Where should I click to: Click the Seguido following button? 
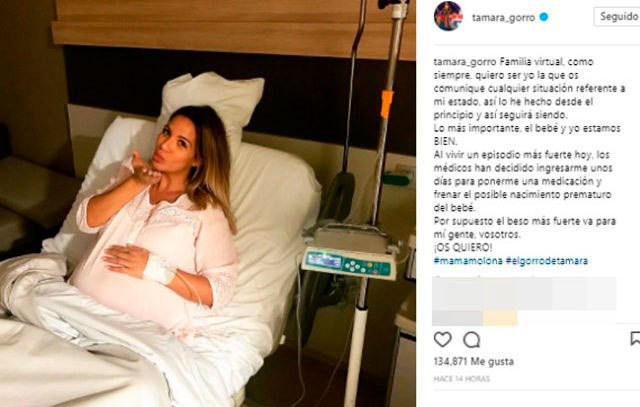click(617, 16)
